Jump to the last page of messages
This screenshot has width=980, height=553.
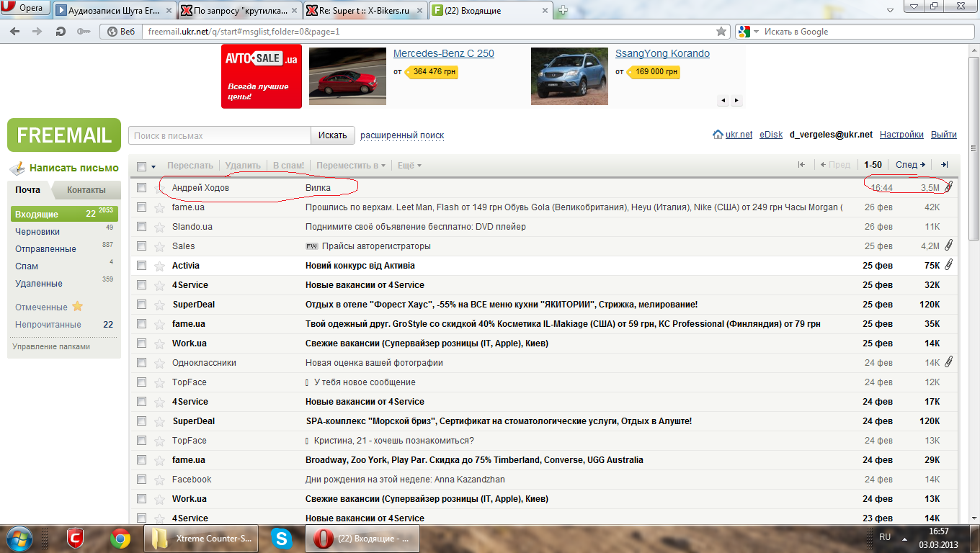click(945, 165)
